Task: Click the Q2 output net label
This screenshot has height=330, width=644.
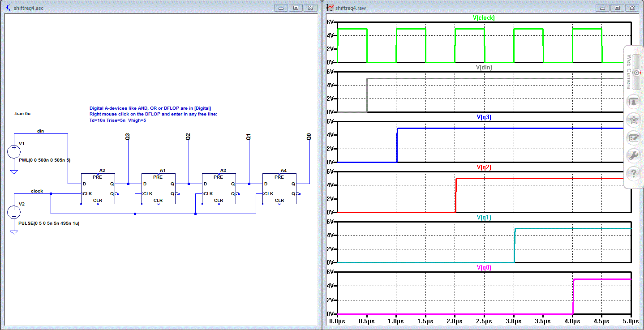Action: [x=188, y=137]
